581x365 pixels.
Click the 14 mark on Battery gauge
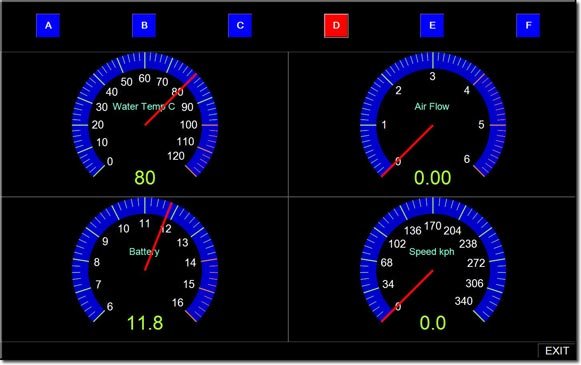[x=190, y=263]
